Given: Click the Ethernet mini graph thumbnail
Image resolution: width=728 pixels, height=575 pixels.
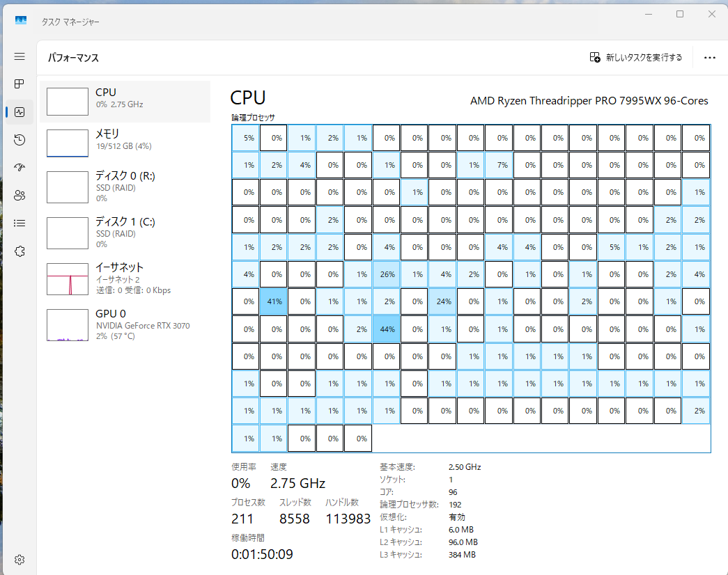Looking at the screenshot, I should tap(68, 279).
